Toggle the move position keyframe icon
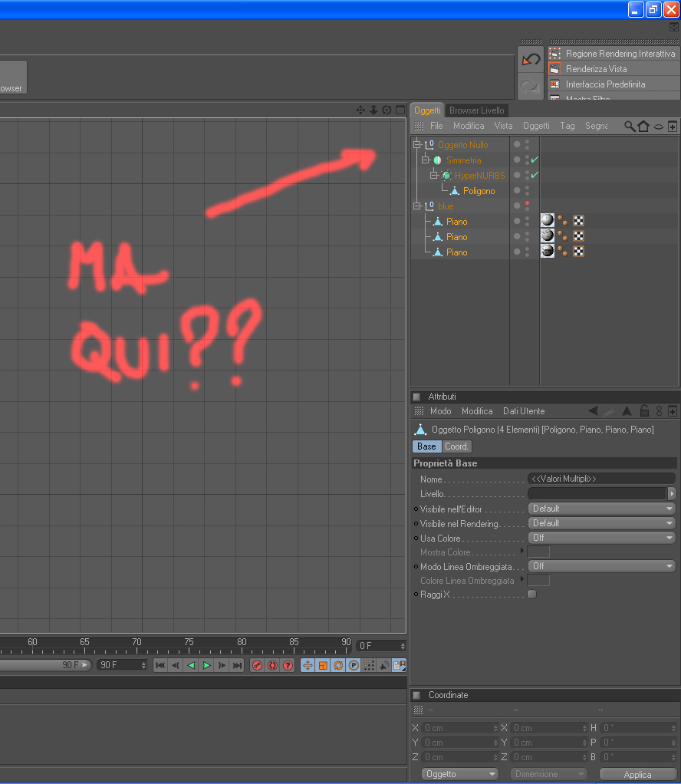This screenshot has height=784, width=681. tap(308, 665)
